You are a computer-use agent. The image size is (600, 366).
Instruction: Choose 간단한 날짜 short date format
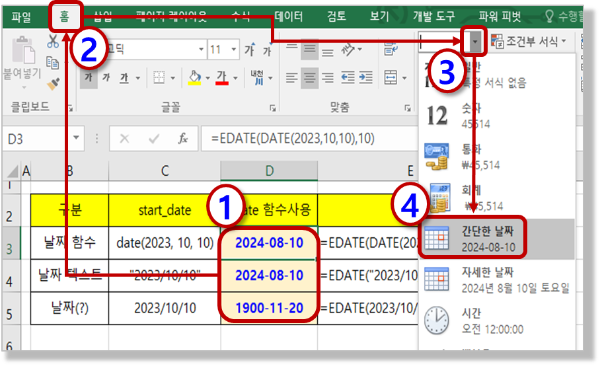pos(497,239)
